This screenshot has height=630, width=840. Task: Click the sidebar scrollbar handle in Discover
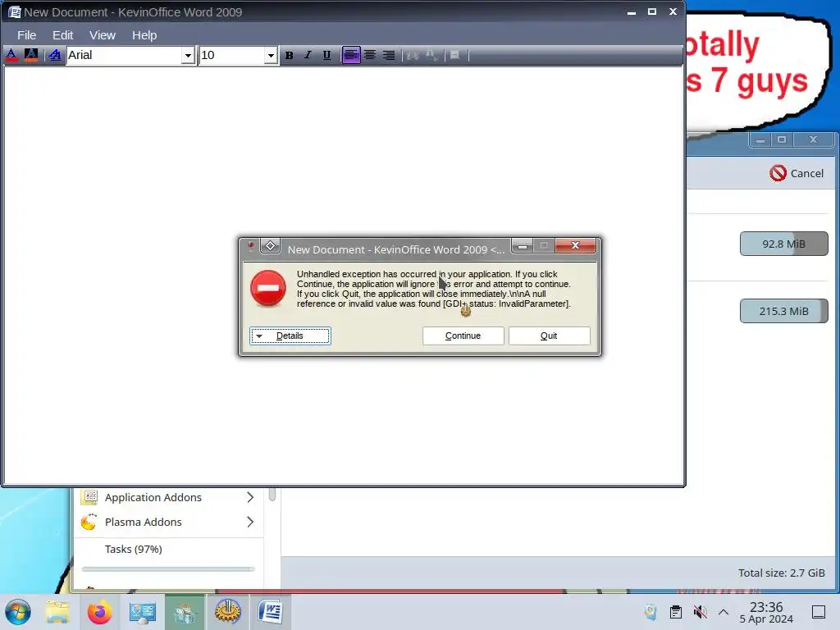pos(272,494)
